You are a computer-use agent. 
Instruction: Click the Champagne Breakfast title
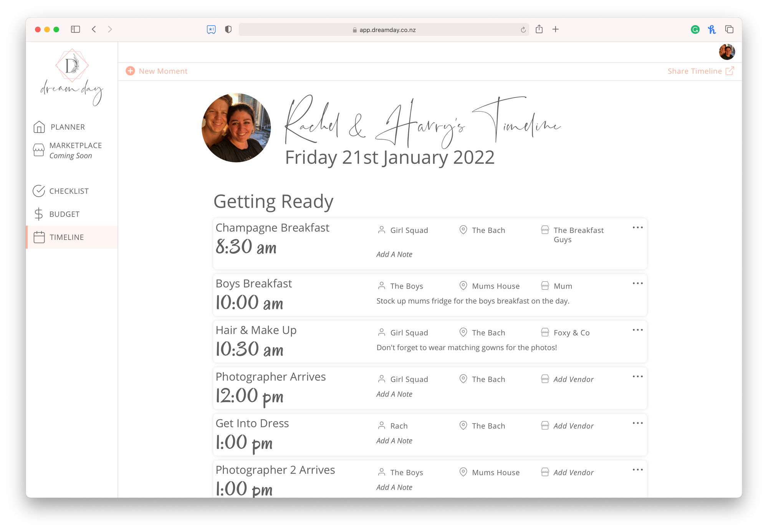(x=272, y=228)
